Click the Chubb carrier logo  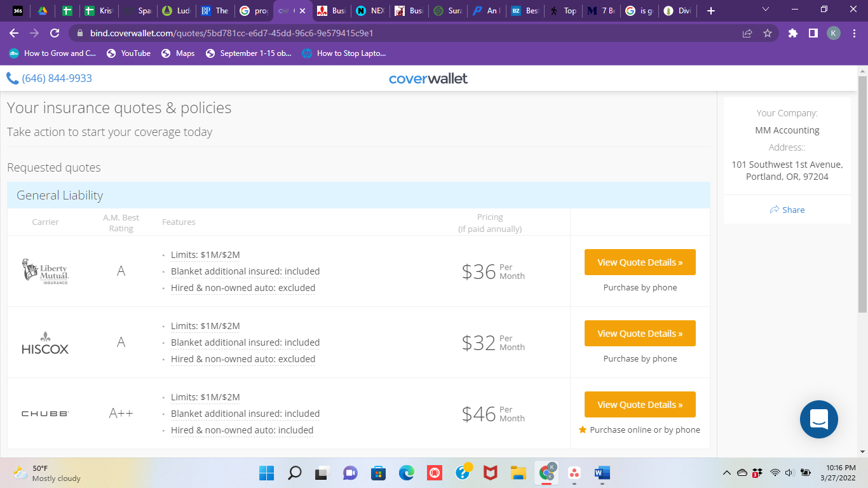45,414
